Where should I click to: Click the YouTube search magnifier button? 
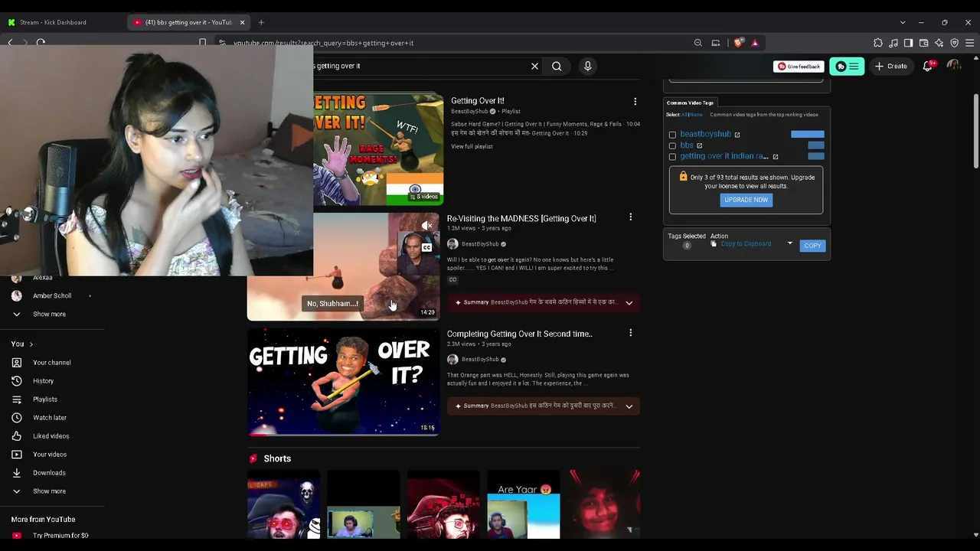[557, 66]
